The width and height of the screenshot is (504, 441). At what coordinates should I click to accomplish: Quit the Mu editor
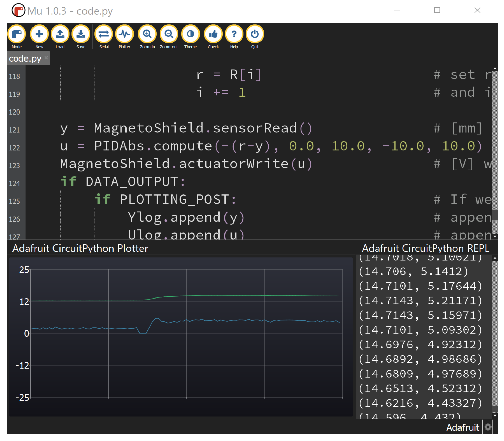pyautogui.click(x=255, y=34)
